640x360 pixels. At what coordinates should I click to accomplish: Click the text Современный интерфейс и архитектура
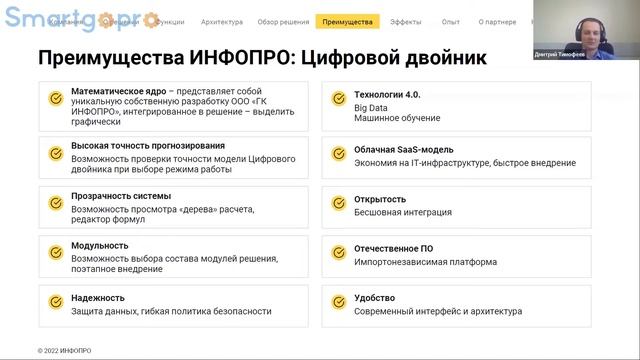coord(438,311)
